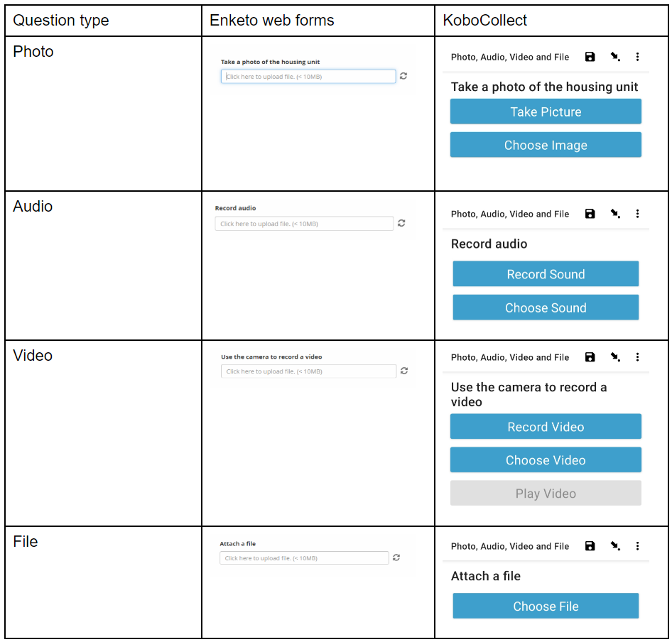Click the jump-to arrow icon in Photo row

tap(614, 57)
